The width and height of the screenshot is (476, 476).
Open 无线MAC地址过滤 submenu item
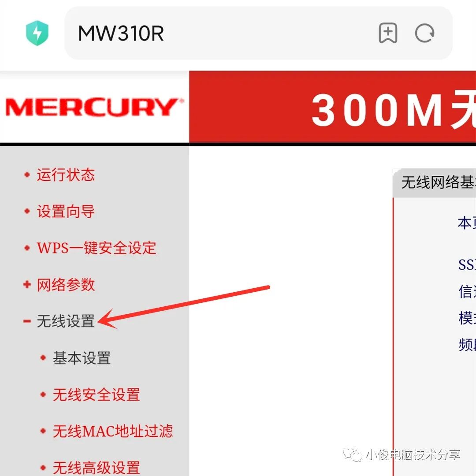tap(113, 431)
